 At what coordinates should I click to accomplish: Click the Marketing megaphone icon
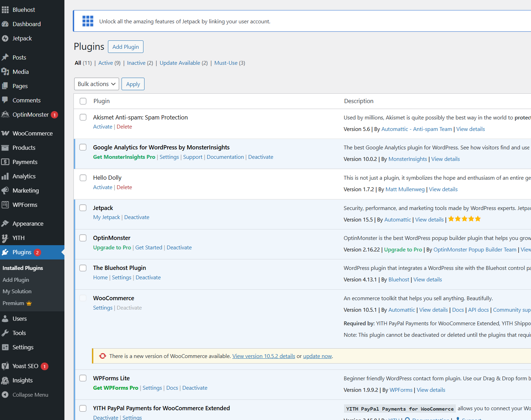click(5, 190)
